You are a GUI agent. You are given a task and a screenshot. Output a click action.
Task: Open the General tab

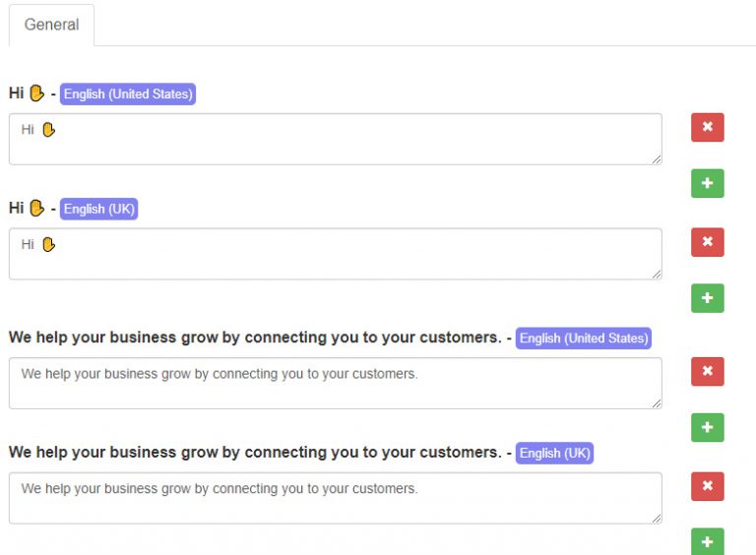coord(51,25)
